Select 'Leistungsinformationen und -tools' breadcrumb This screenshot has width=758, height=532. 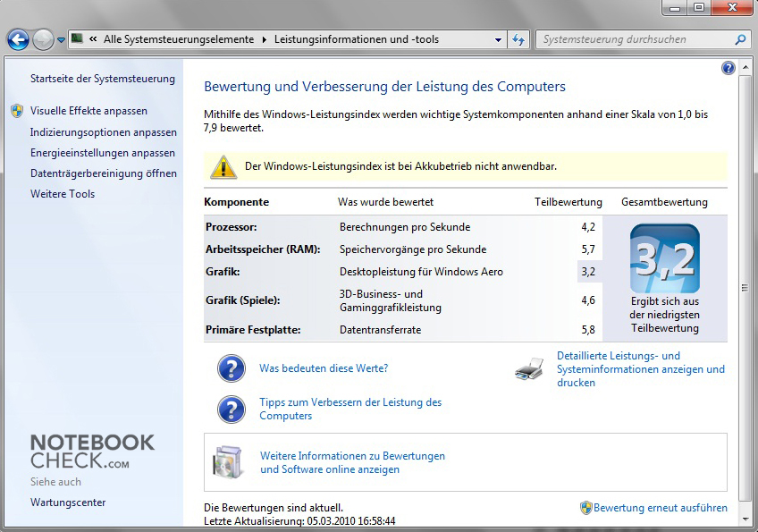coord(357,39)
